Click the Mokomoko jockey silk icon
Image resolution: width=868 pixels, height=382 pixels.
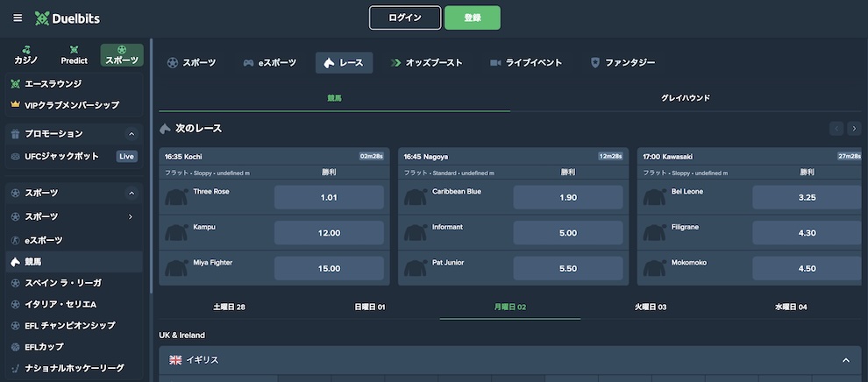pos(654,268)
